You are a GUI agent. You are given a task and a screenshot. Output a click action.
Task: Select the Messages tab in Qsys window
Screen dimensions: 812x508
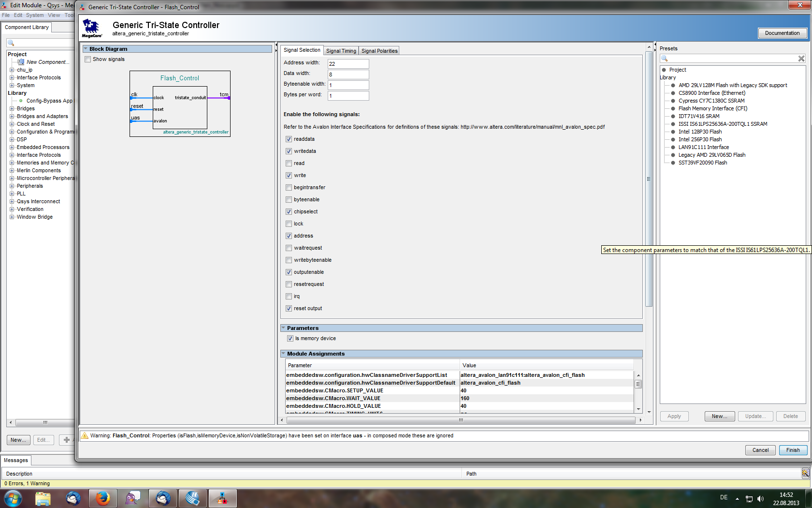[x=16, y=460]
